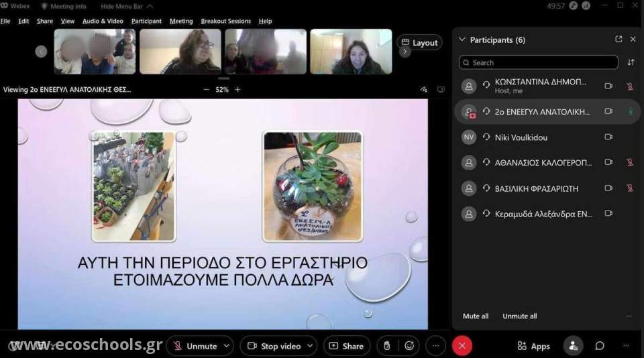This screenshot has height=358, width=644.
Task: Open the chat panel icon
Action: click(600, 346)
